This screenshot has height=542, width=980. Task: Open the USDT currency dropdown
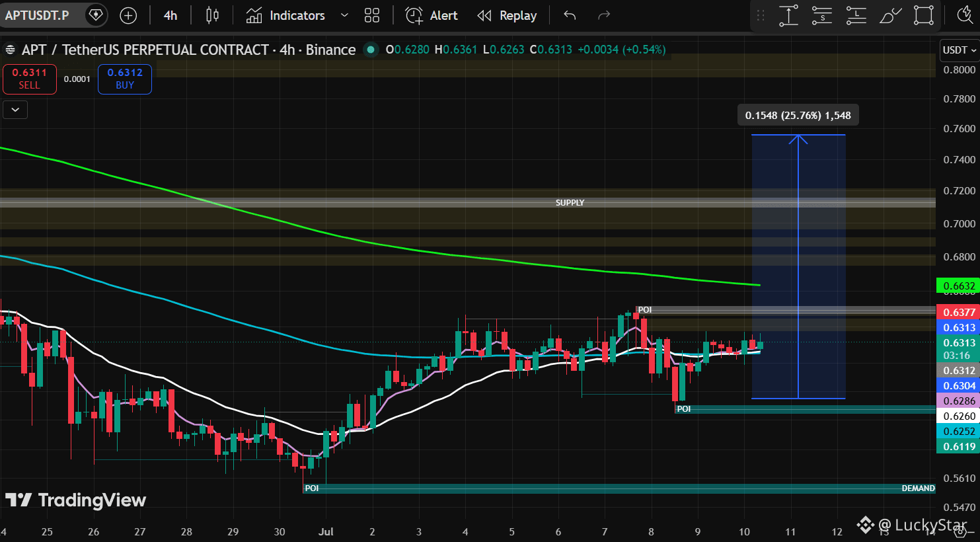tap(959, 50)
